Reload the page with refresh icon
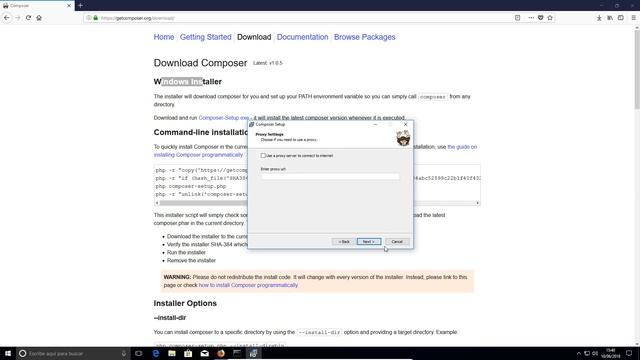The width and height of the screenshot is (640, 360). [x=28, y=18]
